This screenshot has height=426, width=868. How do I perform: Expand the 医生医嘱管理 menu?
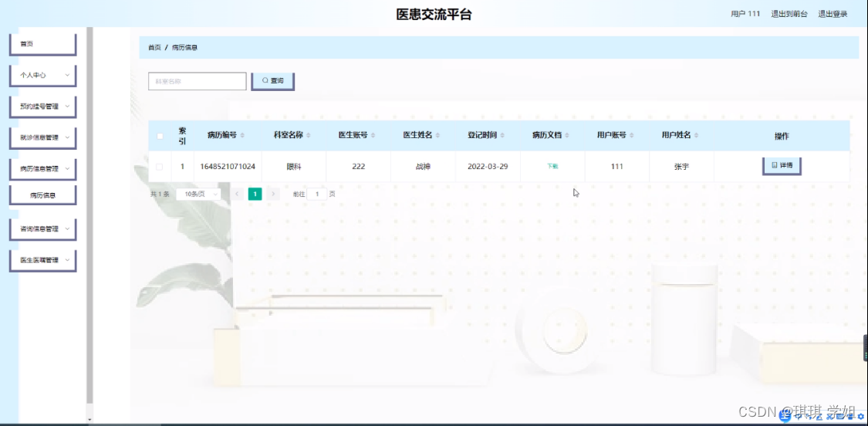coord(42,260)
